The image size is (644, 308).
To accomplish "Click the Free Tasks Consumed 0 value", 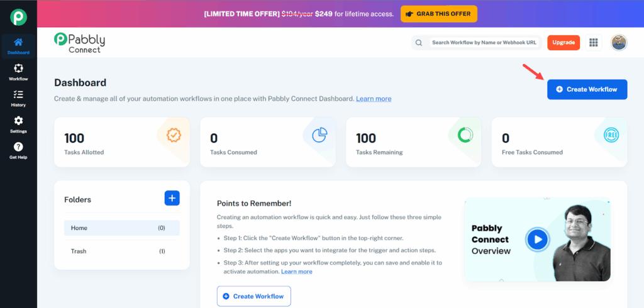I will click(x=506, y=138).
